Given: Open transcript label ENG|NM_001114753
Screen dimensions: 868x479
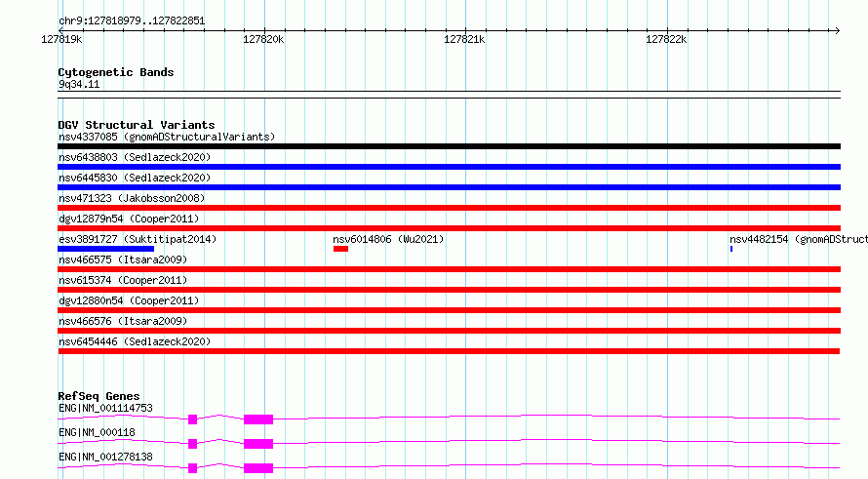Looking at the screenshot, I should pos(105,408).
